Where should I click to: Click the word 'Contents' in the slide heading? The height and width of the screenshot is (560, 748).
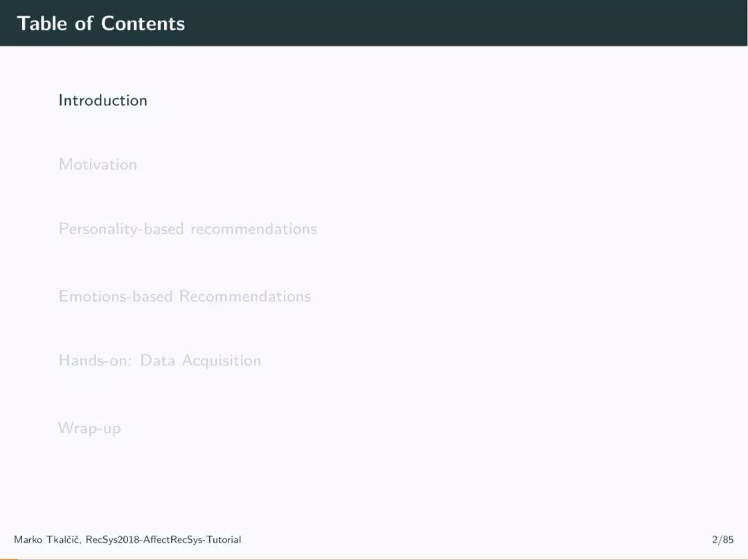[x=143, y=24]
